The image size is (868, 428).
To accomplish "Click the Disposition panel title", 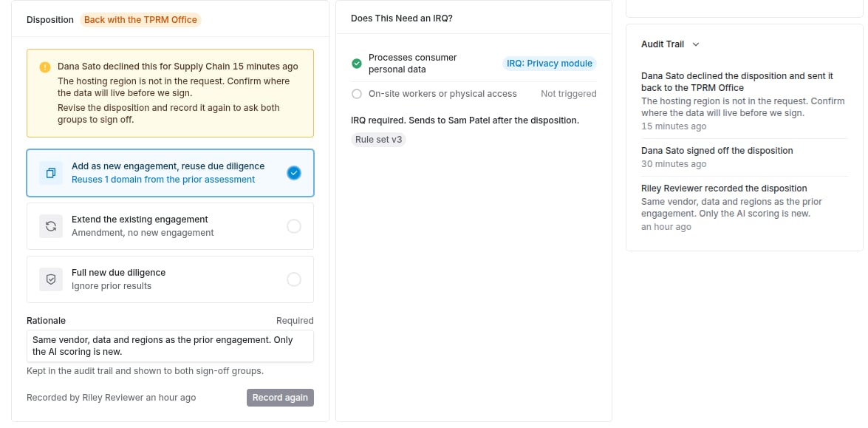I will (x=49, y=19).
